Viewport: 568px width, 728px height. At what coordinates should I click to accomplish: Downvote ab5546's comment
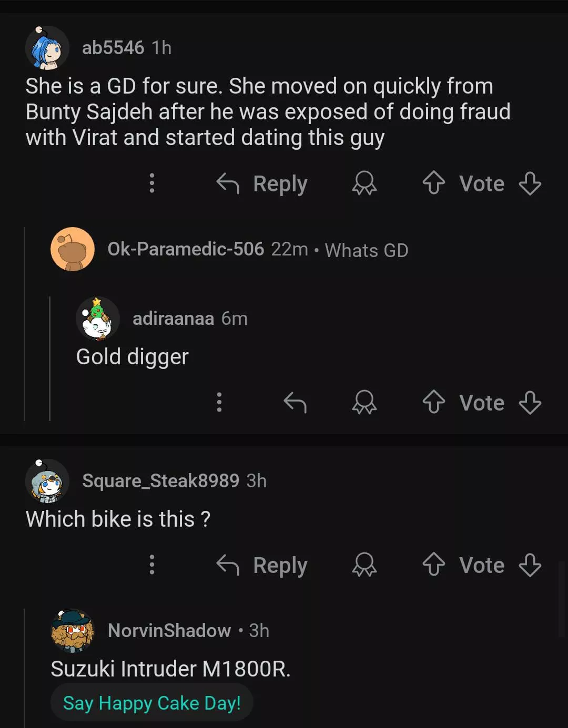coord(530,183)
